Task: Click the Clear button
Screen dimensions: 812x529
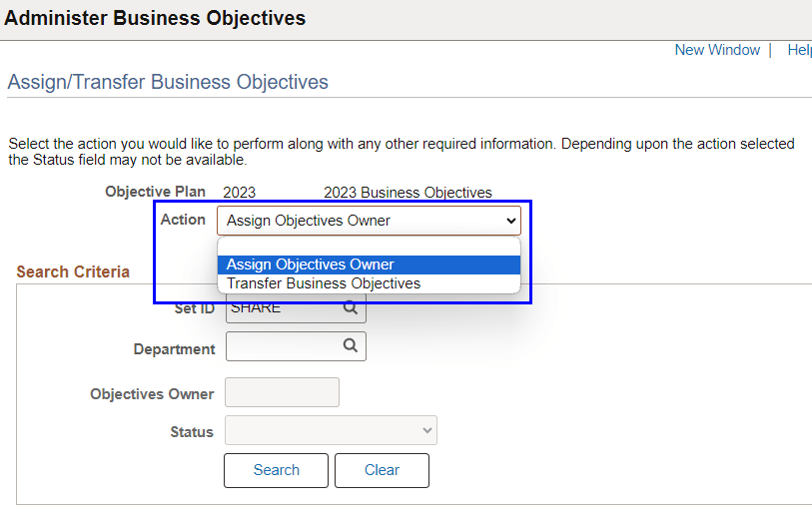Action: point(382,470)
